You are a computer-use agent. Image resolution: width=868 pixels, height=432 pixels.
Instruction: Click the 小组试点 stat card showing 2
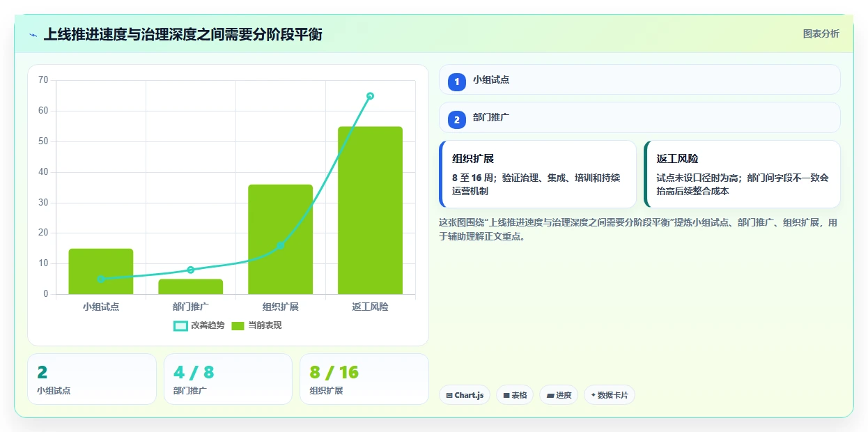point(92,379)
